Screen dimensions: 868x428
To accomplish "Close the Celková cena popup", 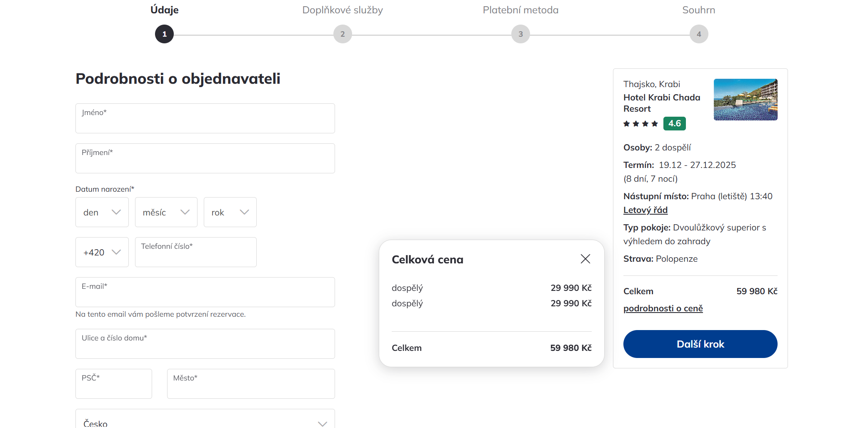I will tap(585, 259).
